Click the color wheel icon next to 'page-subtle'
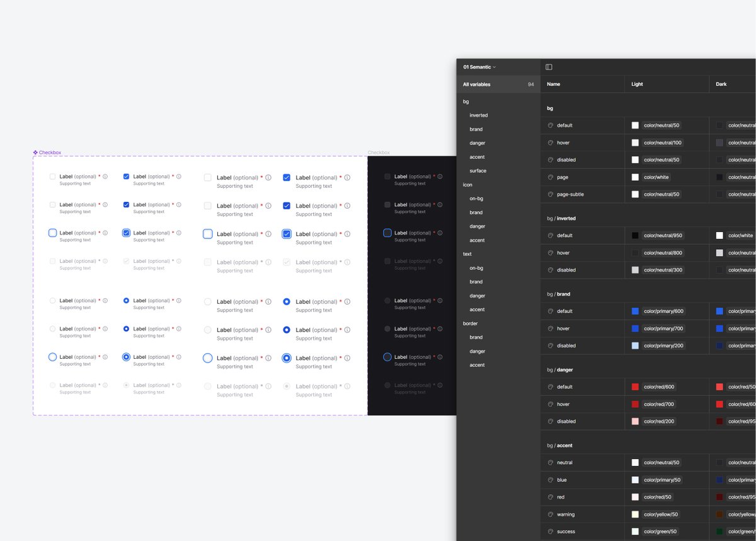 click(550, 194)
